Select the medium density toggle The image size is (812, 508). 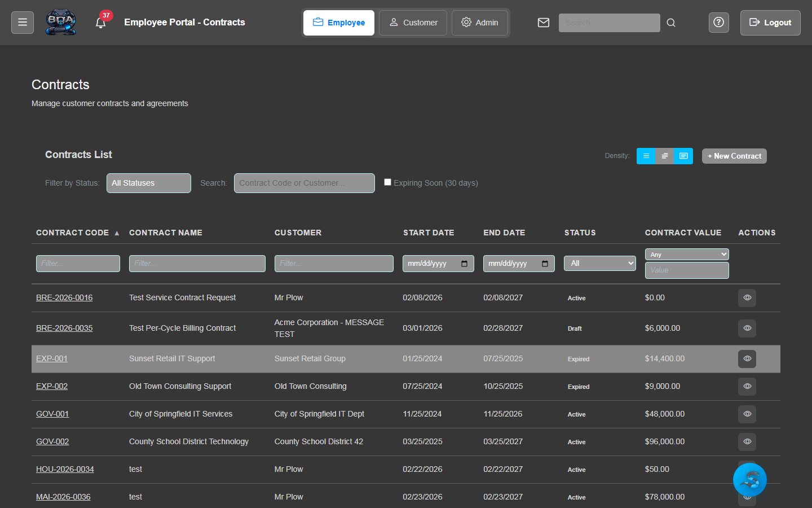click(x=665, y=156)
